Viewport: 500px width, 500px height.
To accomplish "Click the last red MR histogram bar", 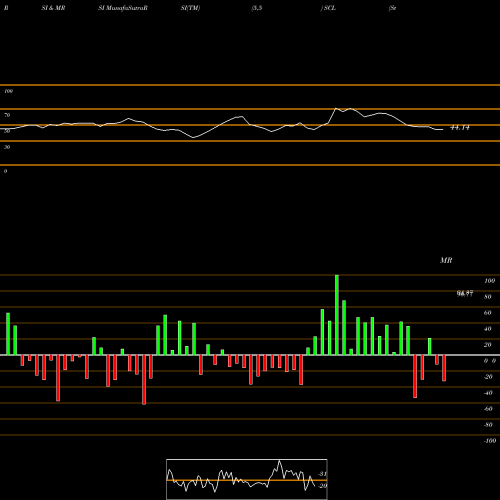I will coord(444,368).
